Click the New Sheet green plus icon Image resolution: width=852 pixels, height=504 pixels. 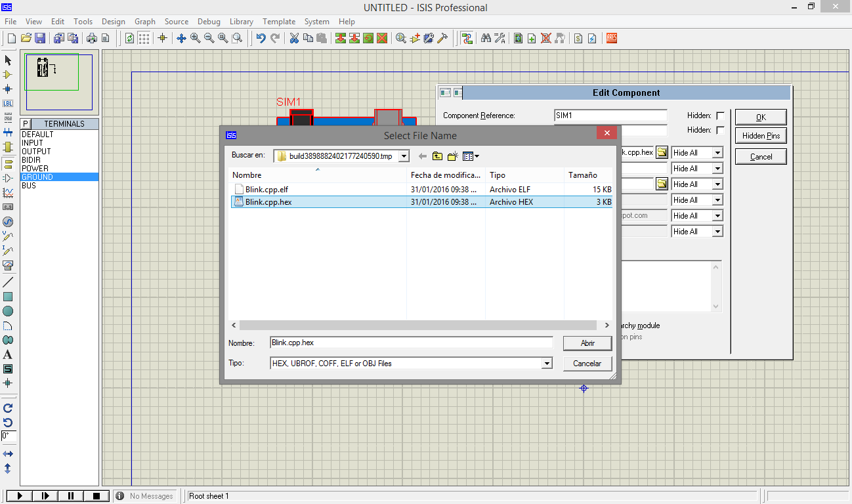pyautogui.click(x=532, y=38)
